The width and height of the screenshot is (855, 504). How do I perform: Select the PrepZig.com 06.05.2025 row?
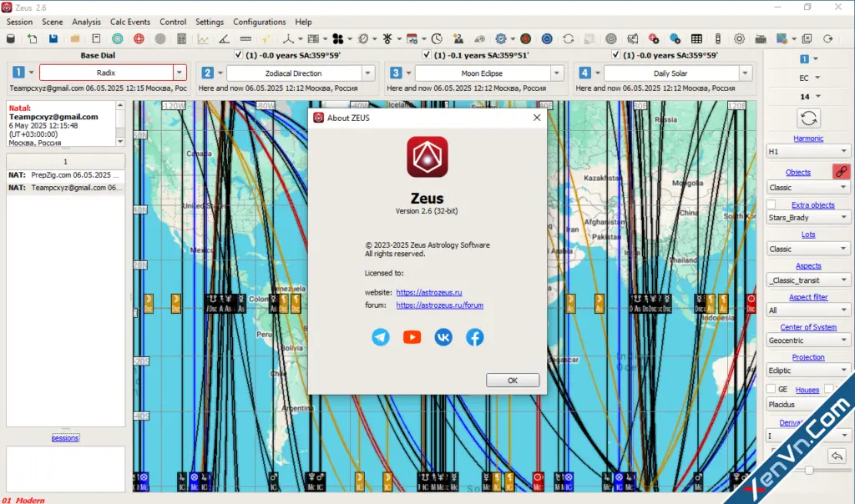click(x=65, y=175)
